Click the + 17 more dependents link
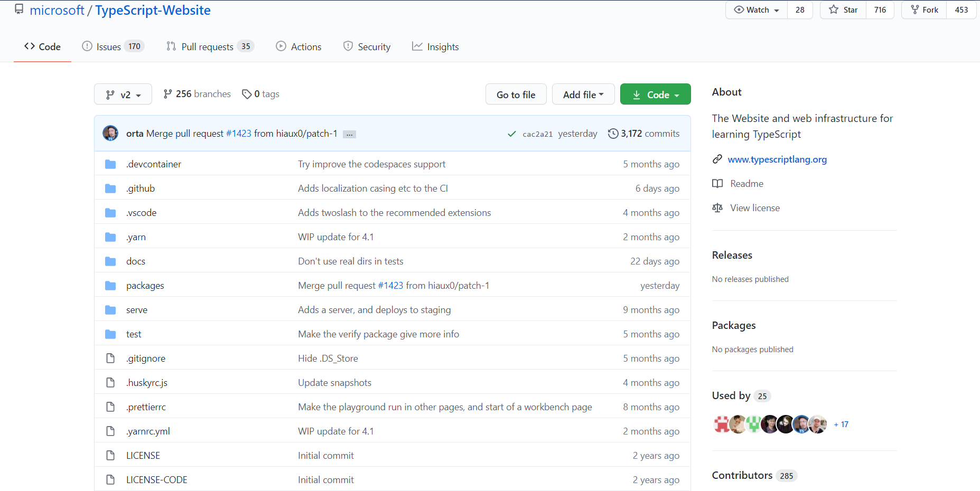This screenshot has width=980, height=491. coord(841,424)
